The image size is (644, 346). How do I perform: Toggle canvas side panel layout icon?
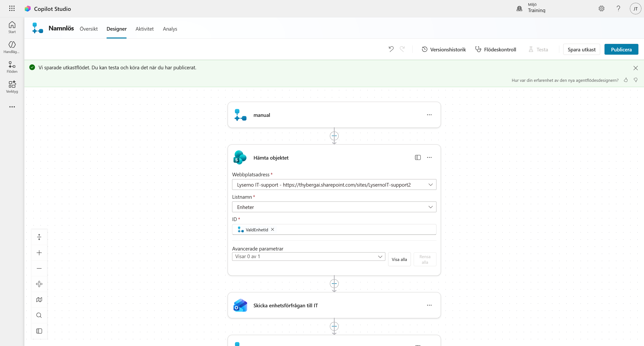pyautogui.click(x=39, y=331)
